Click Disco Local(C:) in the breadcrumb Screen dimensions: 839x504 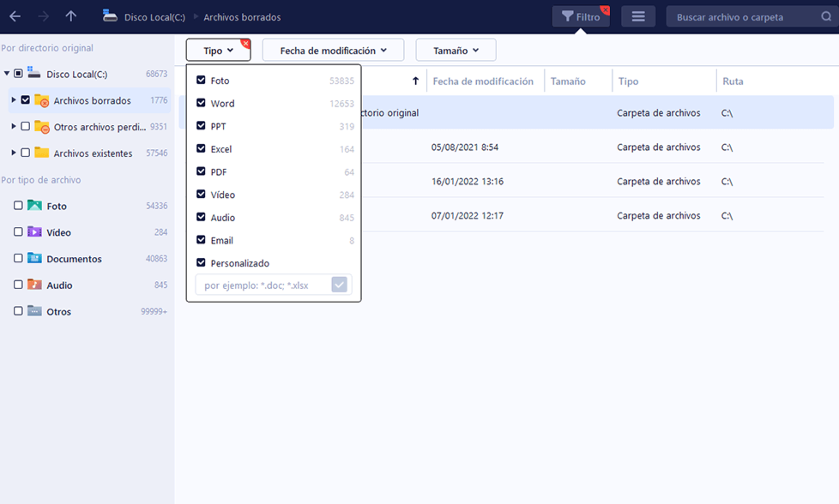[x=154, y=17]
